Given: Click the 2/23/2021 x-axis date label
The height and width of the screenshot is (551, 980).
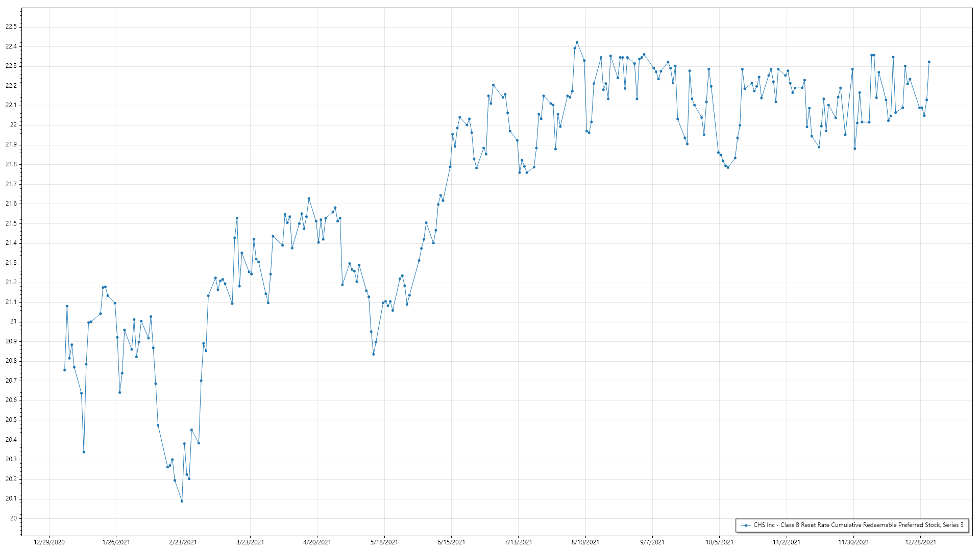Looking at the screenshot, I should [x=183, y=542].
